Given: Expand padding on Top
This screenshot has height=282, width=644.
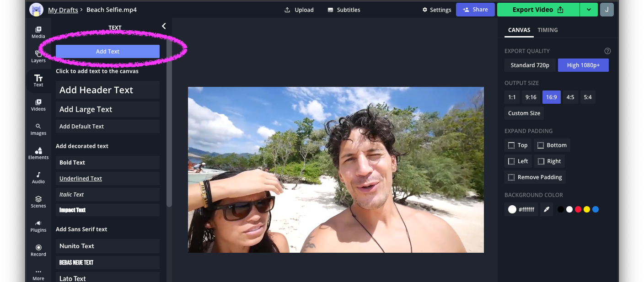Looking at the screenshot, I should point(518,145).
